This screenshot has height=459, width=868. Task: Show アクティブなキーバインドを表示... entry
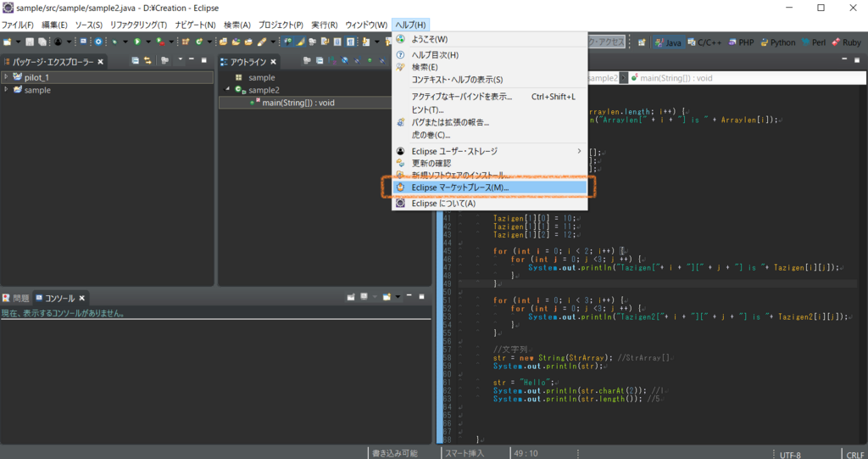[x=490, y=97]
